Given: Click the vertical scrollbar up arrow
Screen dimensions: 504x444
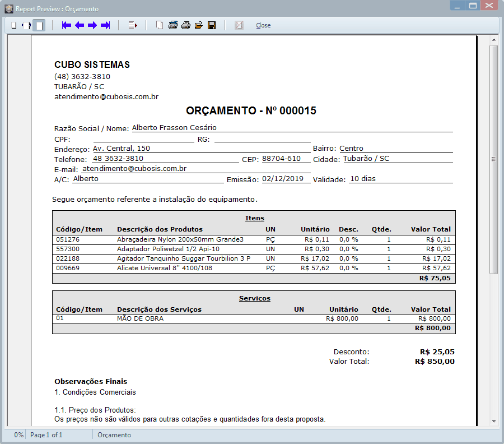Looking at the screenshot, I should 494,40.
